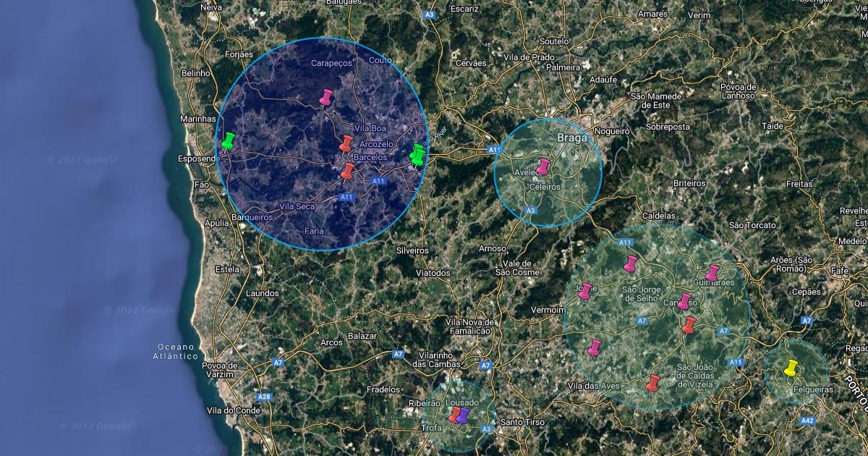
Task: Select the green pin near Esposende
Action: coord(229,141)
